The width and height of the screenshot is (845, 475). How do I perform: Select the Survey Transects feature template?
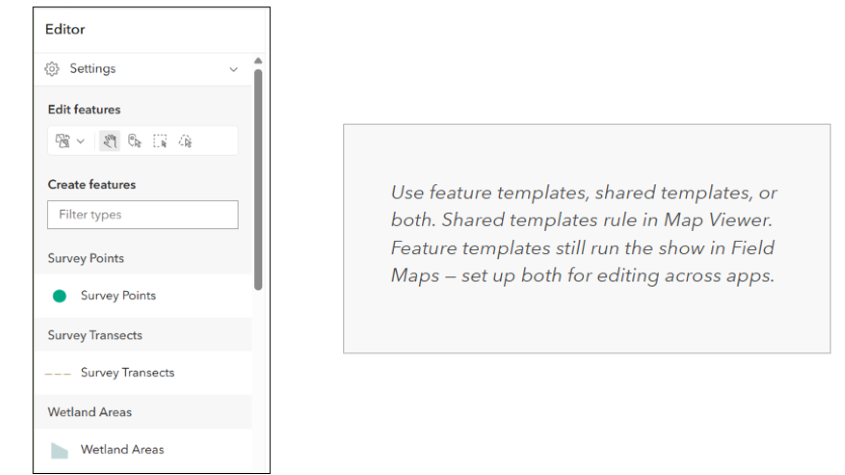pyautogui.click(x=127, y=373)
